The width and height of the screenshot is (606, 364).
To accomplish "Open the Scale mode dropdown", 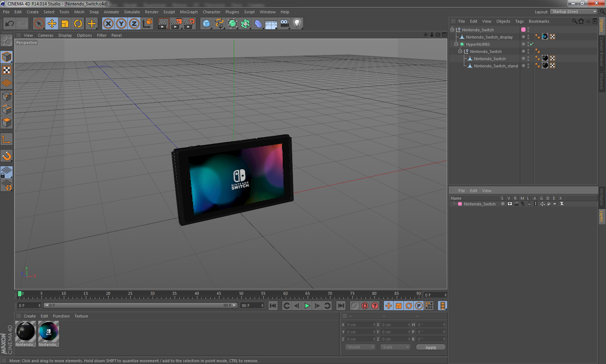I will click(395, 347).
